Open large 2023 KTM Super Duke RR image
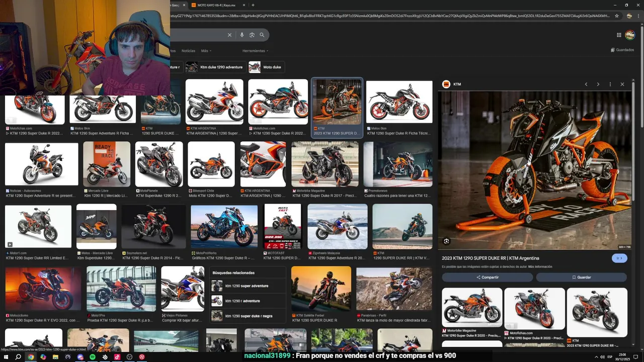This screenshot has height=362, width=644. [534, 170]
